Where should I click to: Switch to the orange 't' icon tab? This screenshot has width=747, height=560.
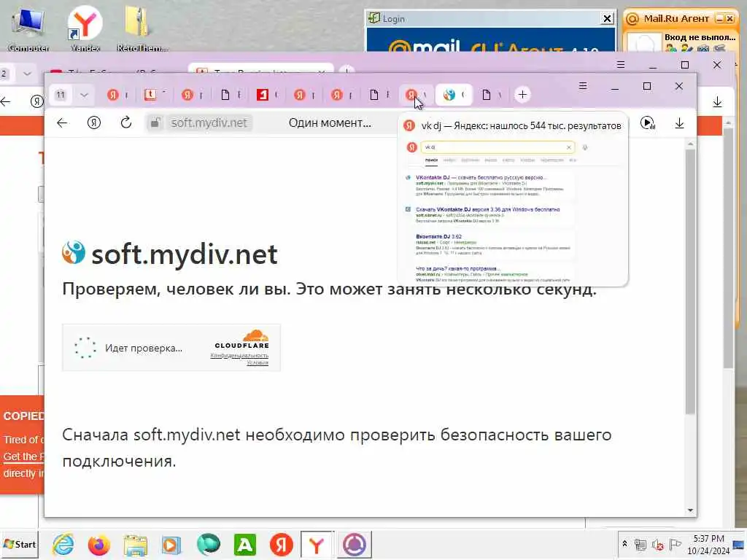155,95
